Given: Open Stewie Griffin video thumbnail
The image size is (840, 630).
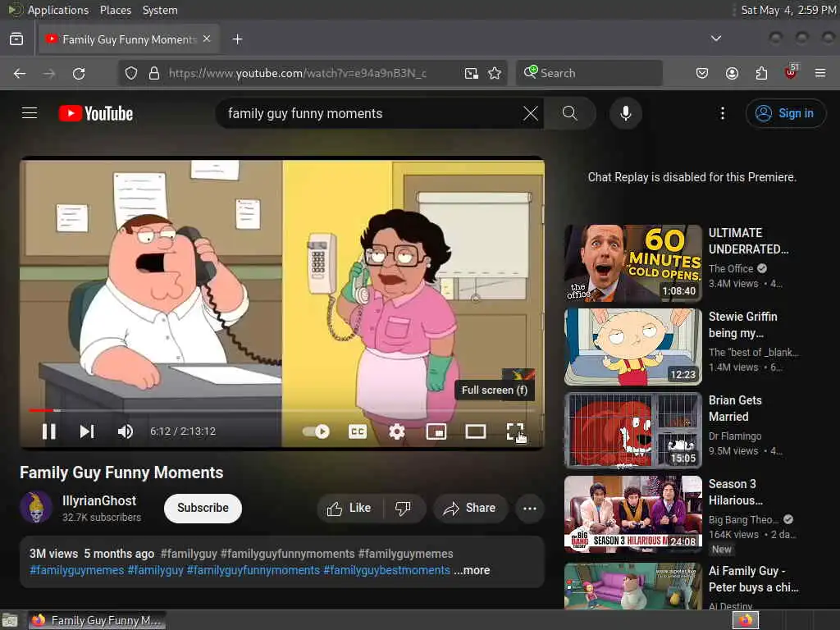Looking at the screenshot, I should (x=632, y=347).
